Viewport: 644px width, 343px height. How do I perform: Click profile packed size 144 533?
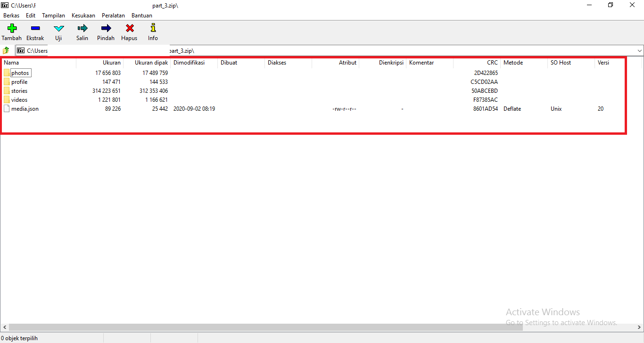click(x=159, y=82)
